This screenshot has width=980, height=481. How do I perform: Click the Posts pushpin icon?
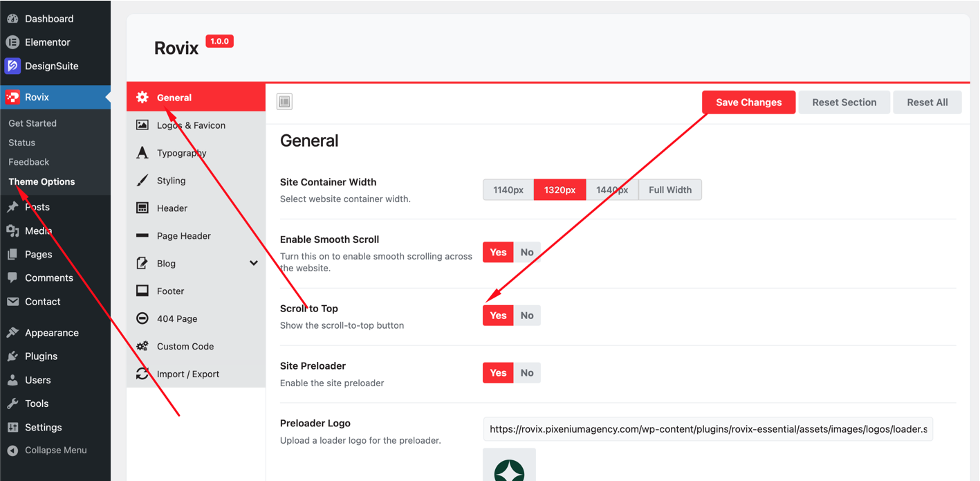click(x=12, y=207)
